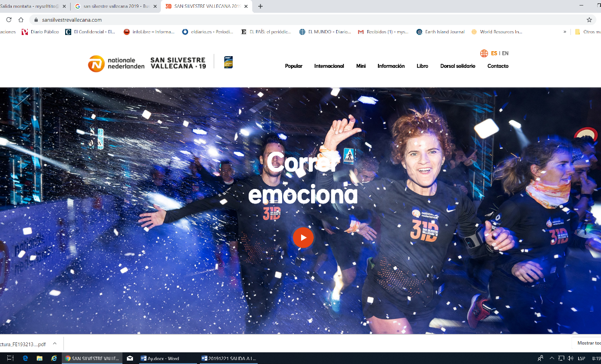Viewport: 601px width, 364px height.
Task: Launch Internet Explorer from taskbar
Action: click(x=54, y=358)
